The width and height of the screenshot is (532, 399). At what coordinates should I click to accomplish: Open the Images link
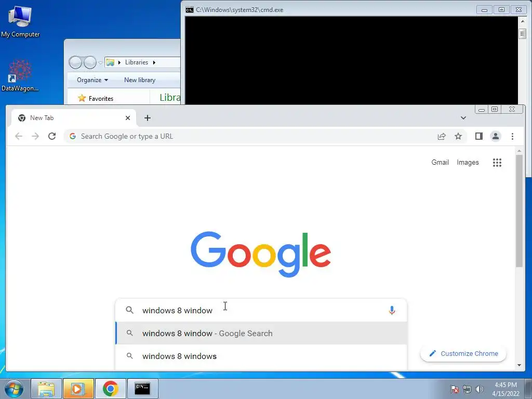[x=468, y=162]
